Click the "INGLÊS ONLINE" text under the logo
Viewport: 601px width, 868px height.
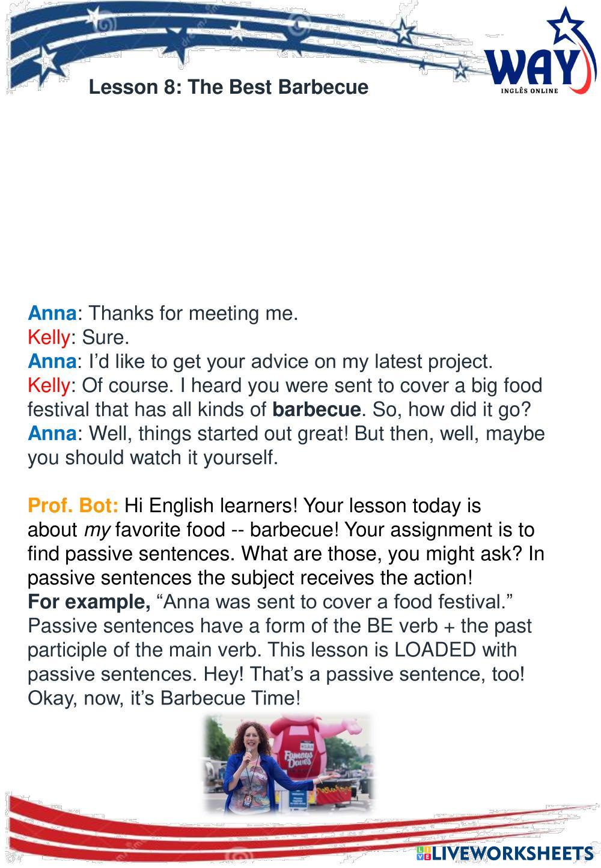(529, 91)
